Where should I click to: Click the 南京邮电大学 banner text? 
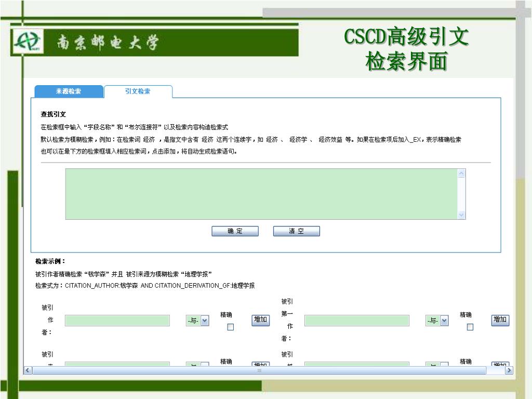[x=108, y=43]
